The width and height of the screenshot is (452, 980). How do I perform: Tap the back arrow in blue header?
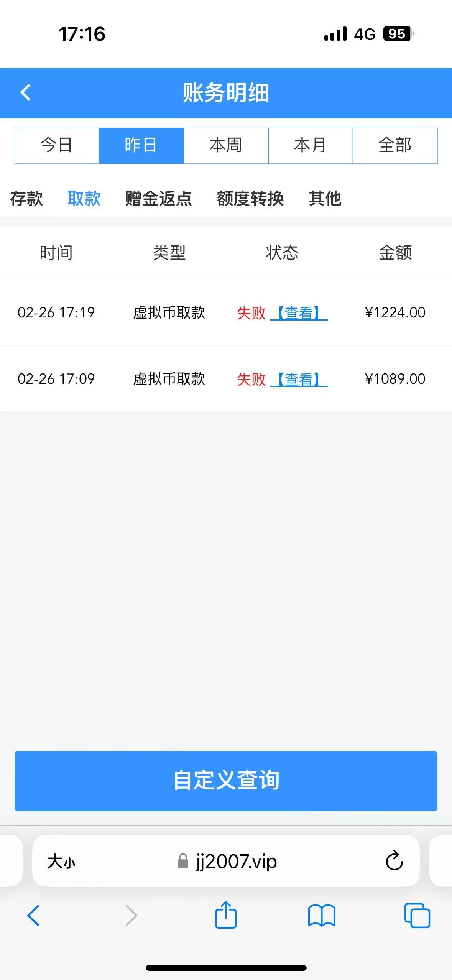25,93
